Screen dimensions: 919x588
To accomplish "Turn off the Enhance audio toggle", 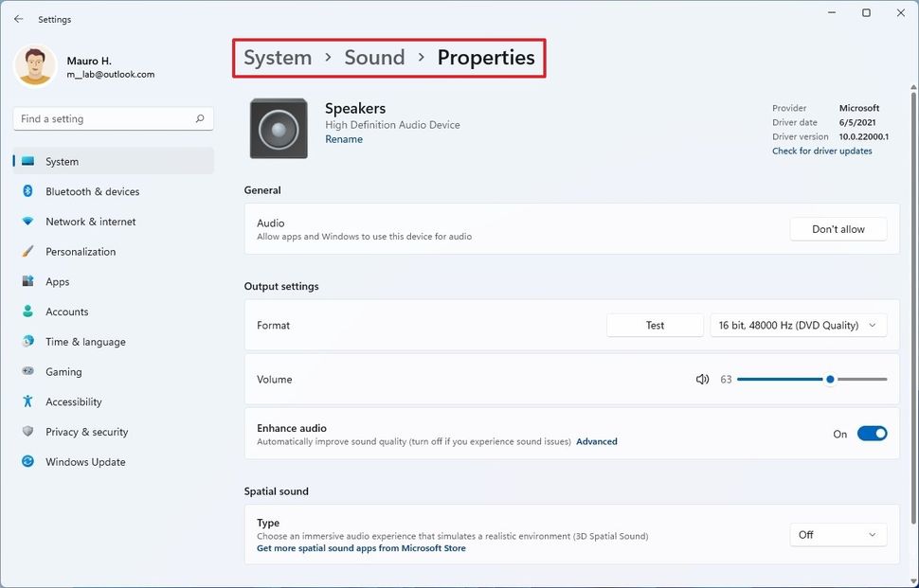I will pos(872,434).
